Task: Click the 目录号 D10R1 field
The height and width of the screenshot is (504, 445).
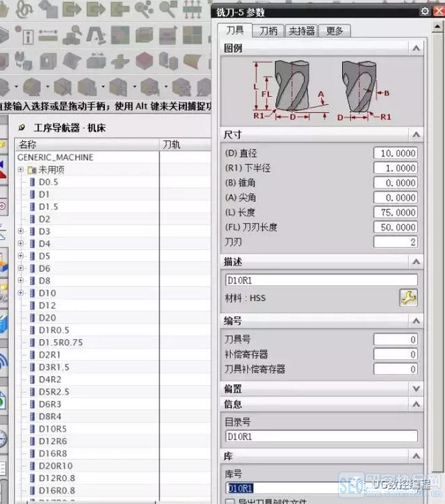Action: (321, 437)
